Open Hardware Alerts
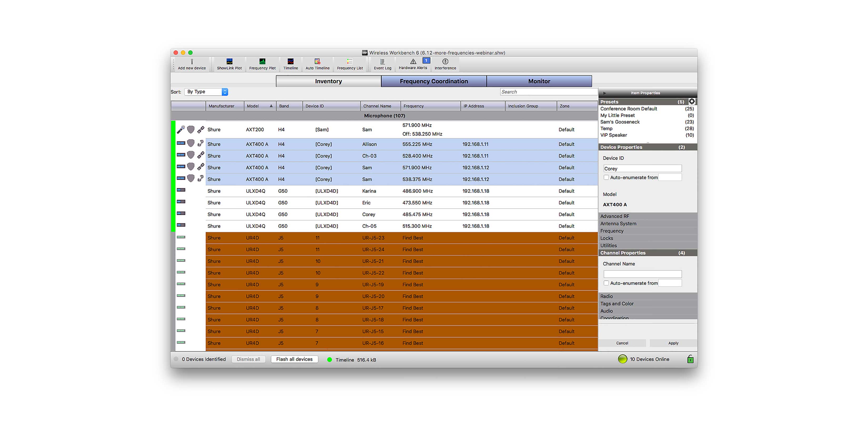Image resolution: width=868 pixels, height=434 pixels. pos(413,64)
